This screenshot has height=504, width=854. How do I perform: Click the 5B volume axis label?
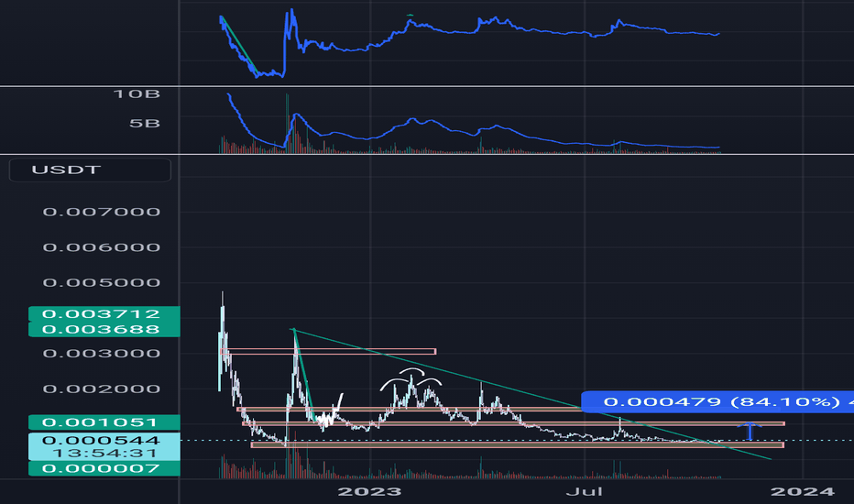(x=145, y=124)
